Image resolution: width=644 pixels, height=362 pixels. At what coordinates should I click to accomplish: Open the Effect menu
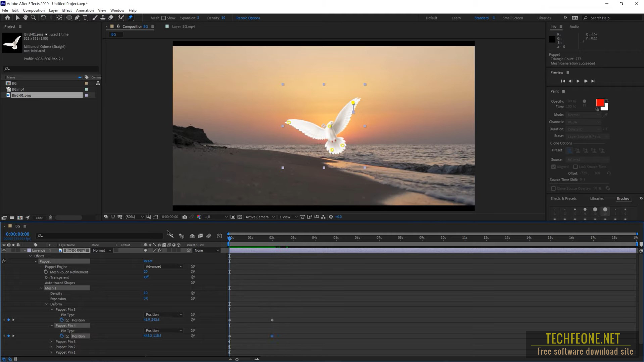(67, 10)
